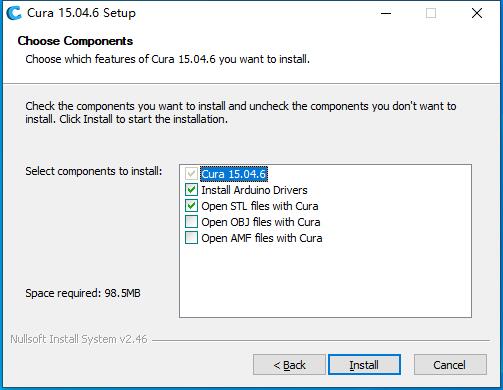The width and height of the screenshot is (503, 390).
Task: Select the Open OBJ files entry text
Action: point(261,222)
